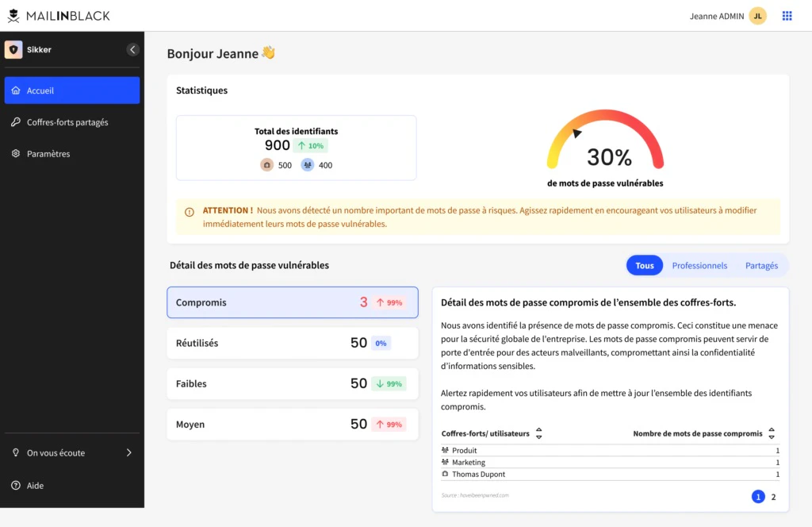The height and width of the screenshot is (527, 812).
Task: Collapse the sidebar with chevron
Action: 132,50
